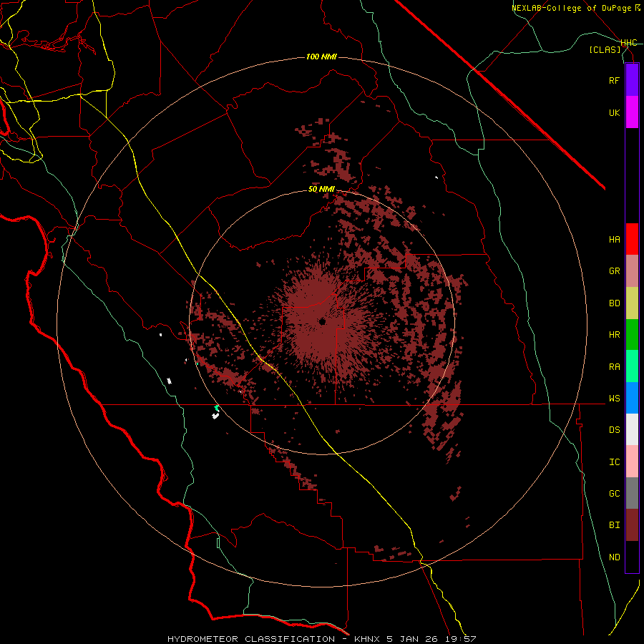
Task: Click the radar site center dot
Action: point(322,321)
